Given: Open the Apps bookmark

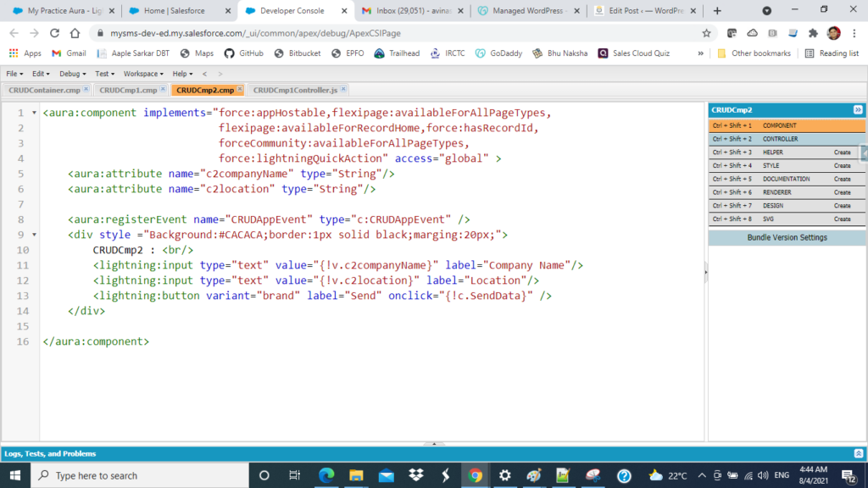Looking at the screenshot, I should coord(25,53).
